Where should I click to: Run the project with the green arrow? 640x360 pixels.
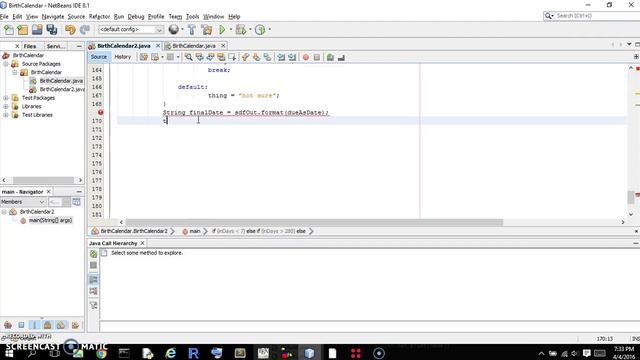click(x=222, y=29)
